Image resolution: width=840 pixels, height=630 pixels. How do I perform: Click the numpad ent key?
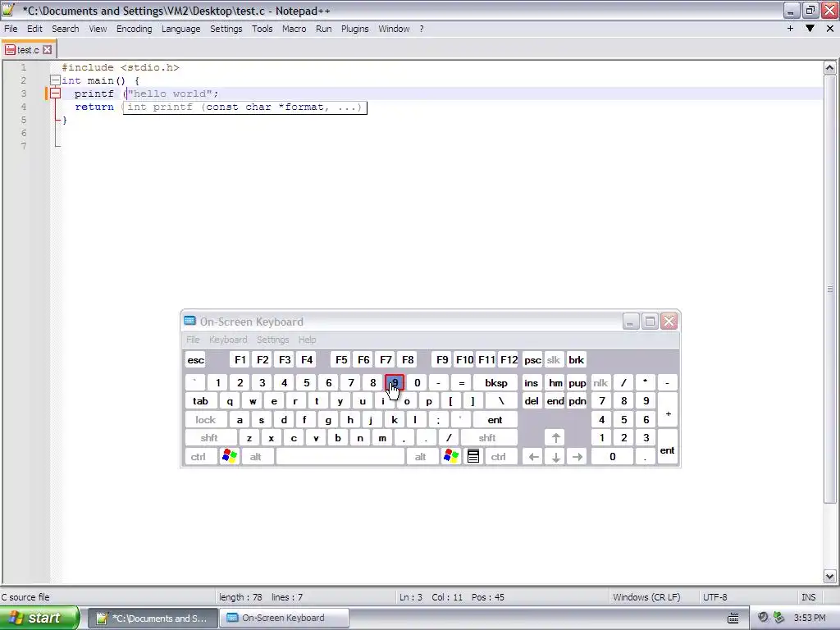pos(668,447)
